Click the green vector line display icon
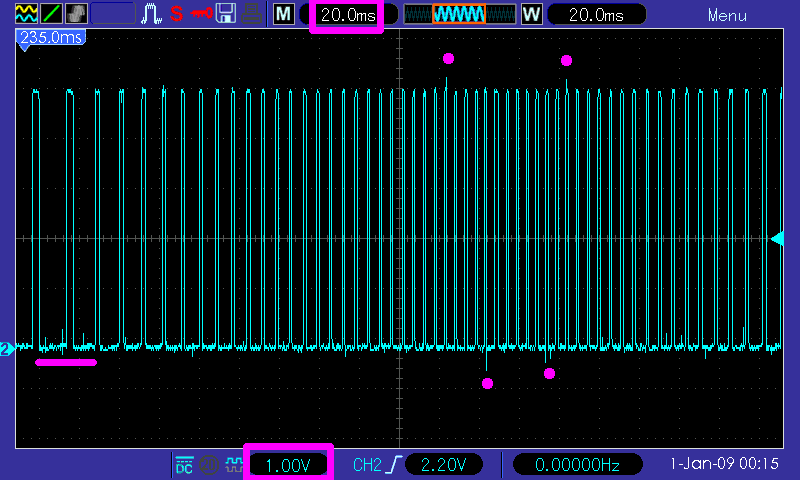 tap(52, 14)
